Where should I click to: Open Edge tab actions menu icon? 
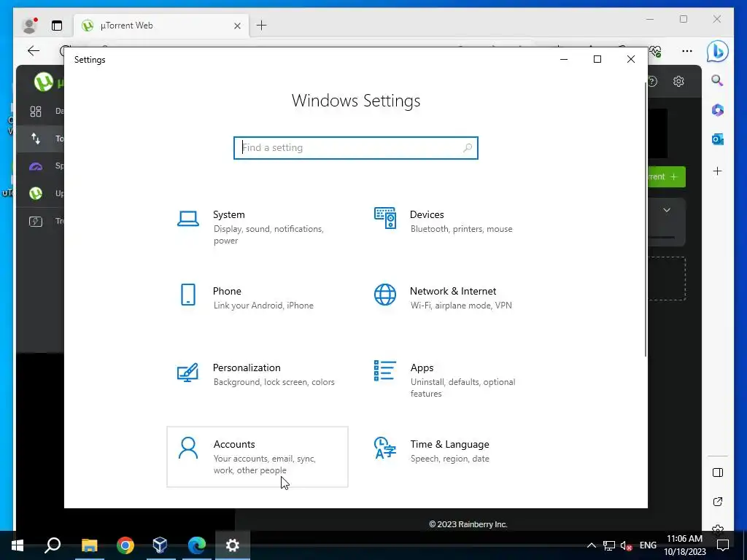[57, 26]
